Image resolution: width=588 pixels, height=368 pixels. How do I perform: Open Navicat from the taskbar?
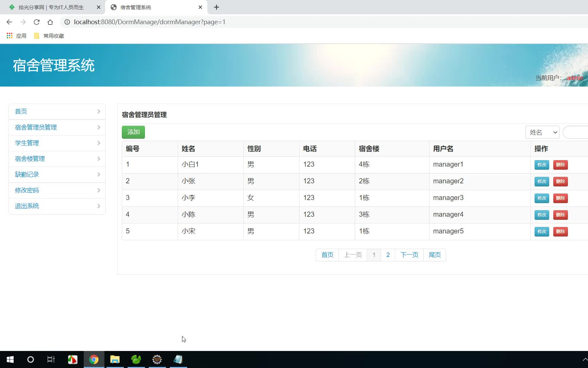pyautogui.click(x=136, y=359)
